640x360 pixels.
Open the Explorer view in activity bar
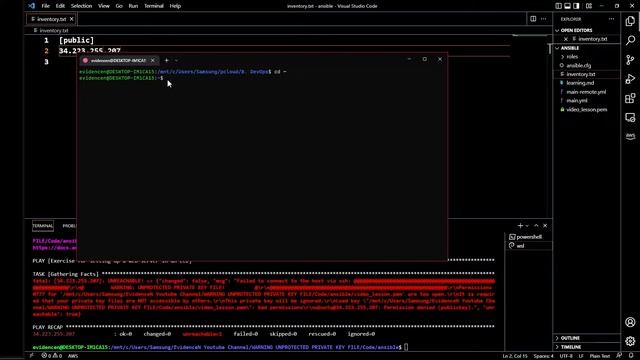click(x=630, y=21)
